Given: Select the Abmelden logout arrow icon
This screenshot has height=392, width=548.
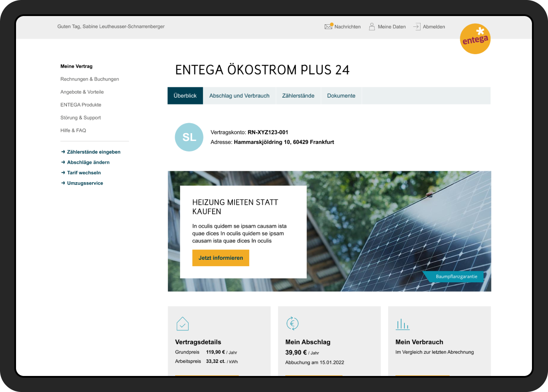Looking at the screenshot, I should coord(417,26).
